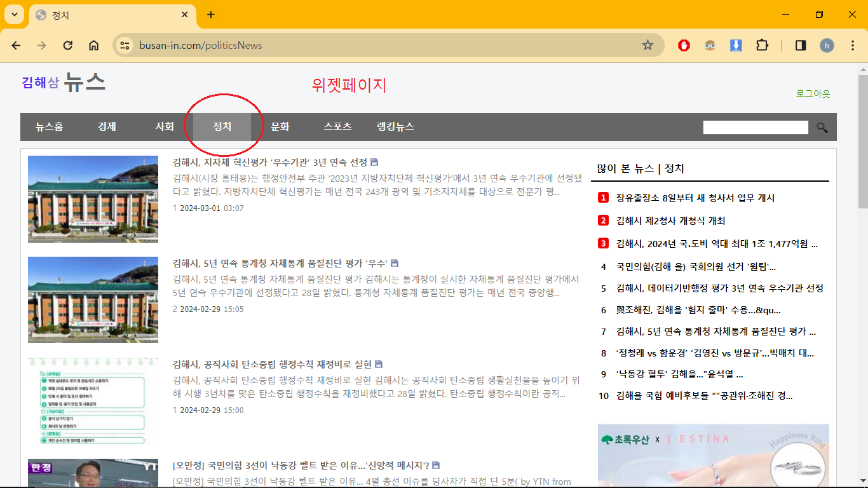This screenshot has width=868, height=488.
Task: Open ranked news '낙동강 혈투' 김해을 윤석열
Action: point(680,374)
